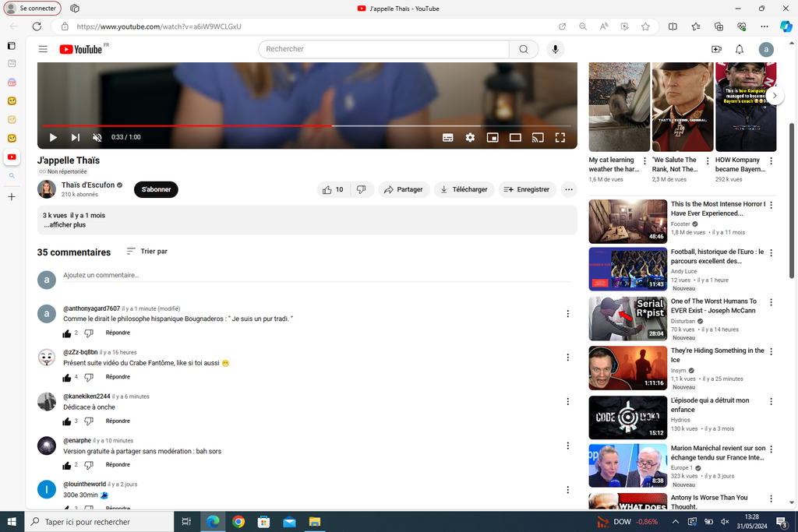Screen dimensions: 798x532
Task: Open the Trier par sort dropdown
Action: pos(147,252)
